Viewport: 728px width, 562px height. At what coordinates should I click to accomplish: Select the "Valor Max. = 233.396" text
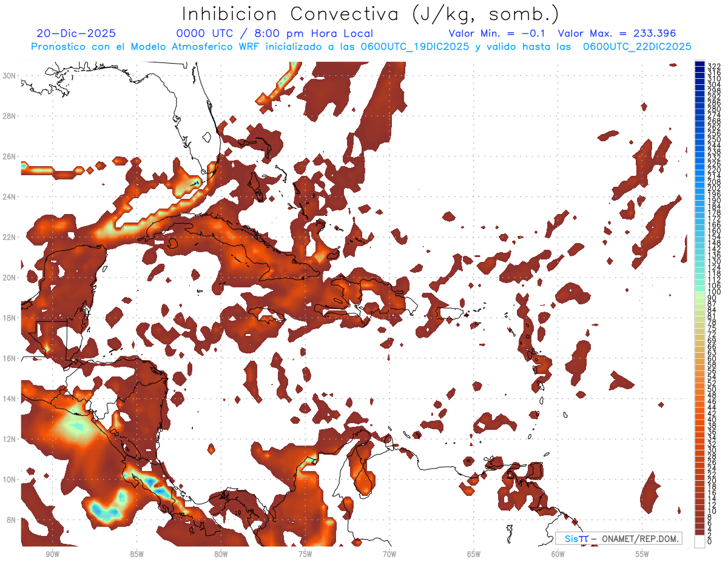coord(616,34)
